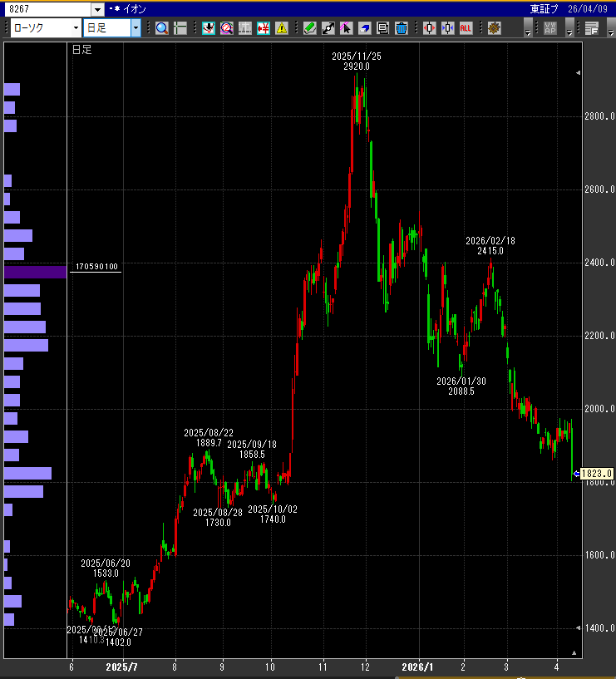Click the イオン stock name in title bar
Viewport: 616px width, 679px height.
click(135, 9)
